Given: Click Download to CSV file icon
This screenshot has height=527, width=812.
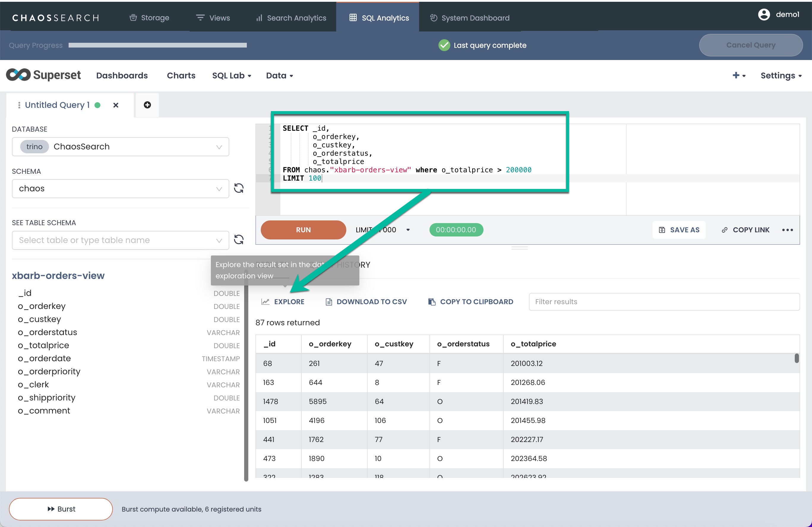Looking at the screenshot, I should (x=328, y=302).
